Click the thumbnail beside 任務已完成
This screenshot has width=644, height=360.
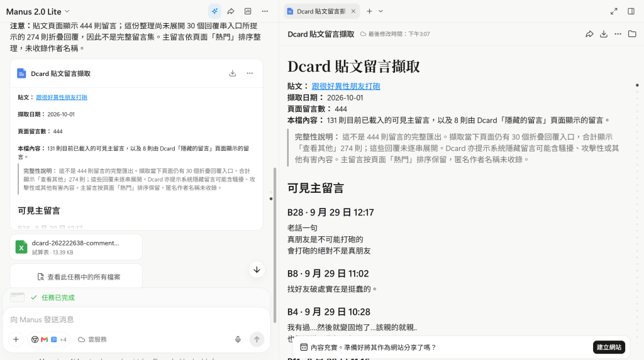[17, 298]
